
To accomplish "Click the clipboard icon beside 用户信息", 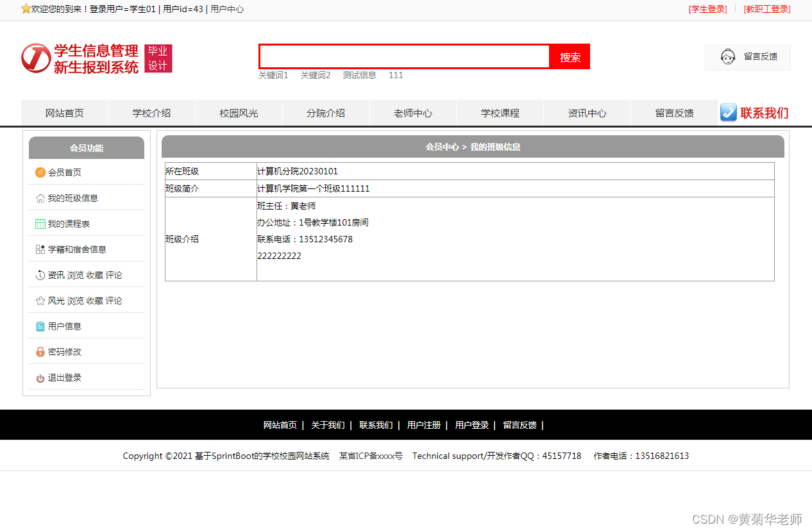I will [40, 326].
